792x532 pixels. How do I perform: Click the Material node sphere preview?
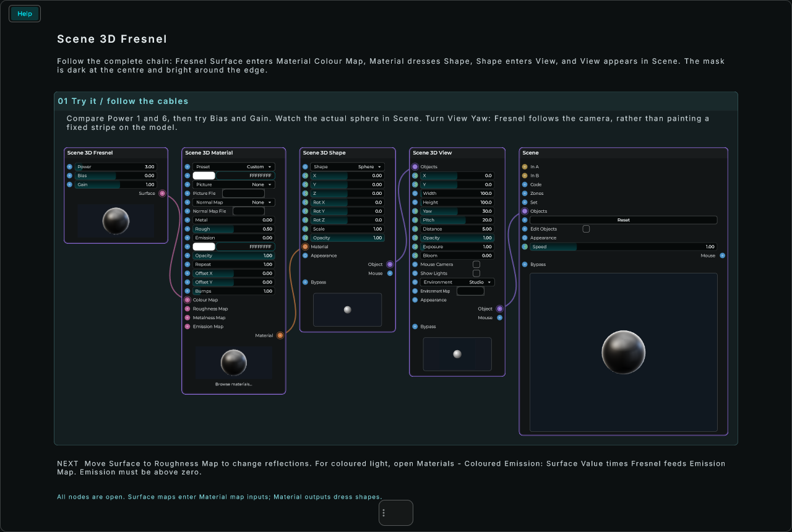coord(234,363)
